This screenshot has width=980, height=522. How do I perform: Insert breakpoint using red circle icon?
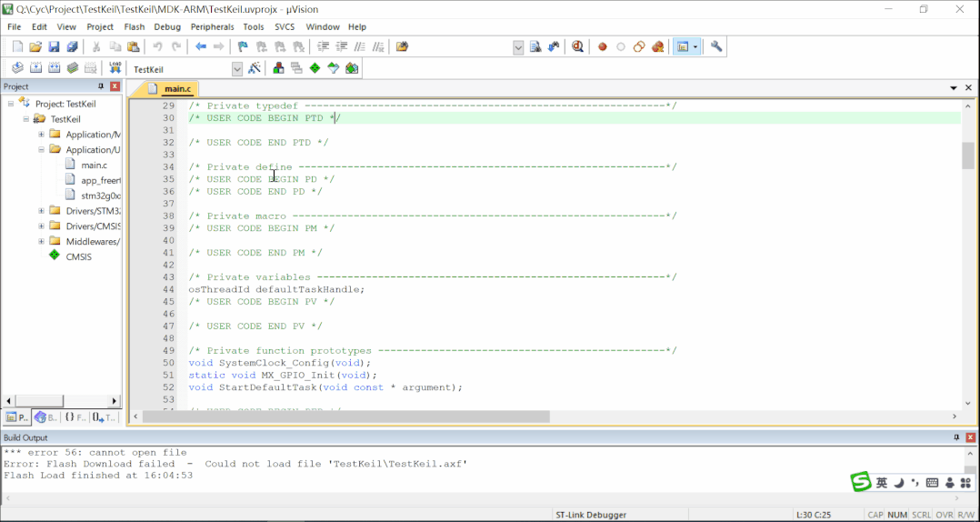pos(603,47)
